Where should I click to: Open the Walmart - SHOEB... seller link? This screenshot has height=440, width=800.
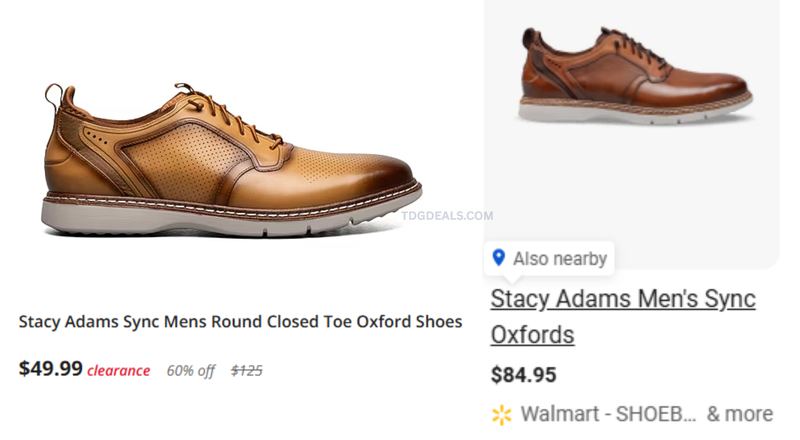608,414
